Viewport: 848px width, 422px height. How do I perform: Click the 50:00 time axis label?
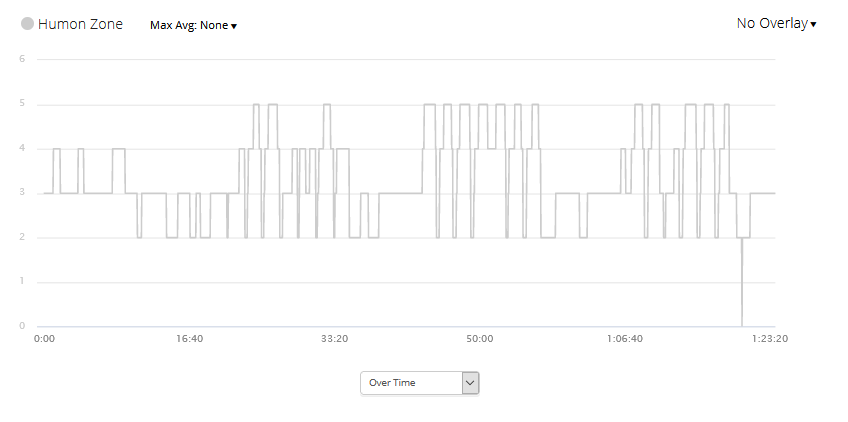(480, 339)
